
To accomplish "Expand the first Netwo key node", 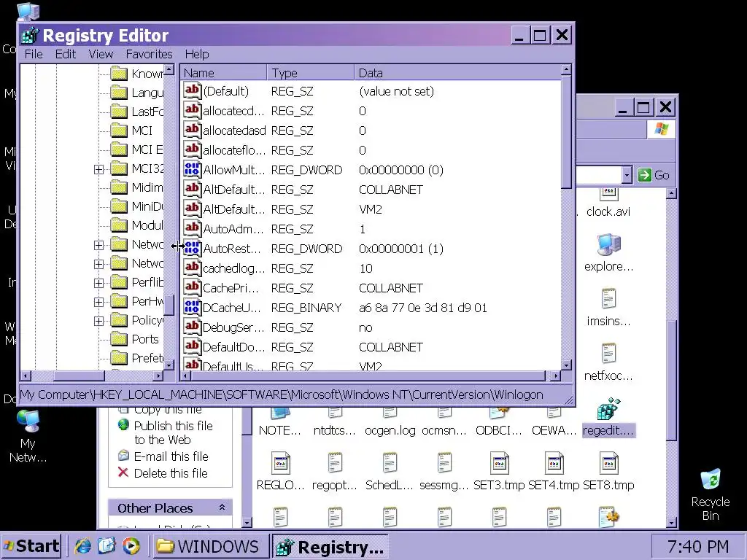I will click(x=98, y=245).
